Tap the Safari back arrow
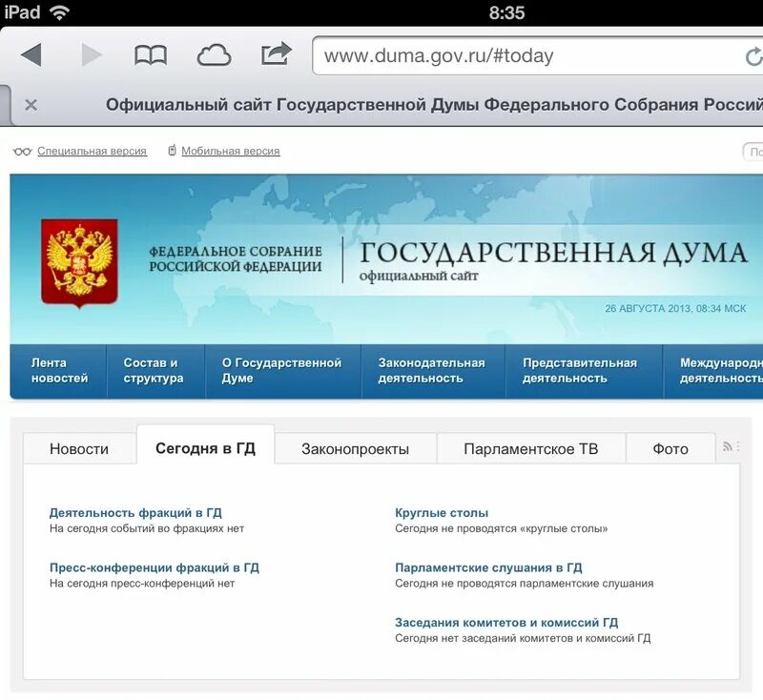 [x=31, y=54]
